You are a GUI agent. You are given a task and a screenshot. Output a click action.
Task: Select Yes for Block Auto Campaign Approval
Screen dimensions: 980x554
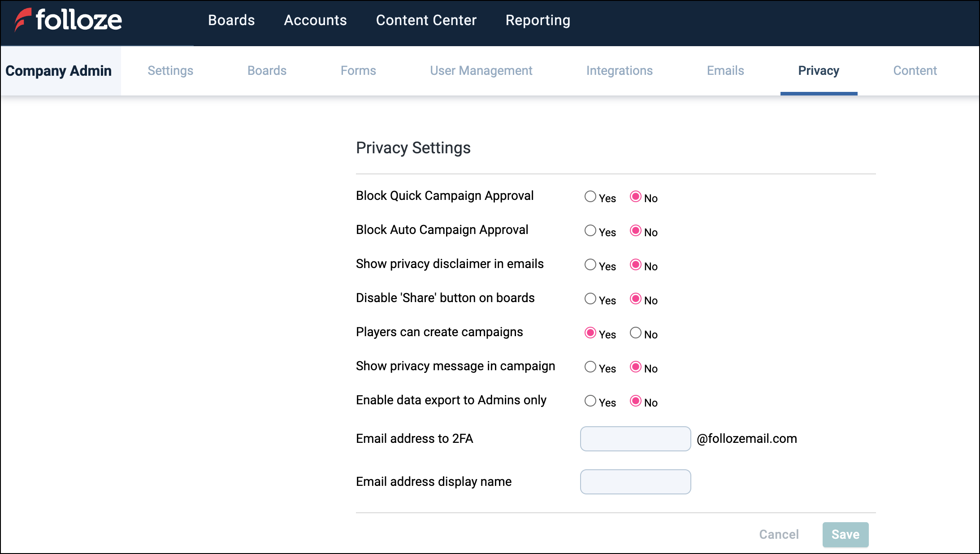pos(590,231)
